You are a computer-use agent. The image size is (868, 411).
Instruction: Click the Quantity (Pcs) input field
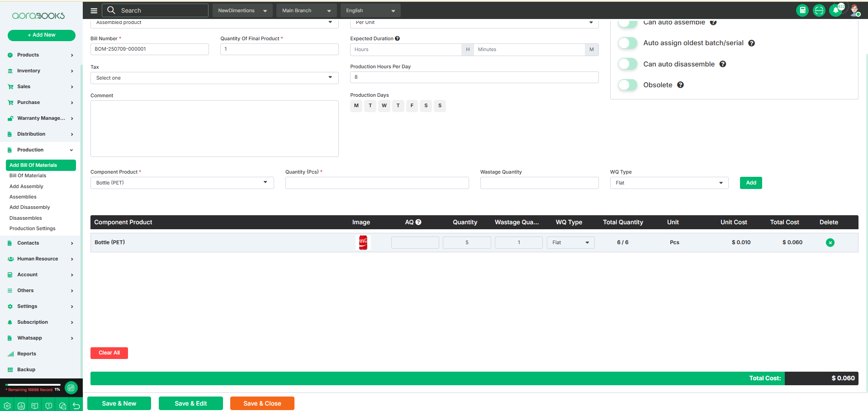pyautogui.click(x=377, y=183)
